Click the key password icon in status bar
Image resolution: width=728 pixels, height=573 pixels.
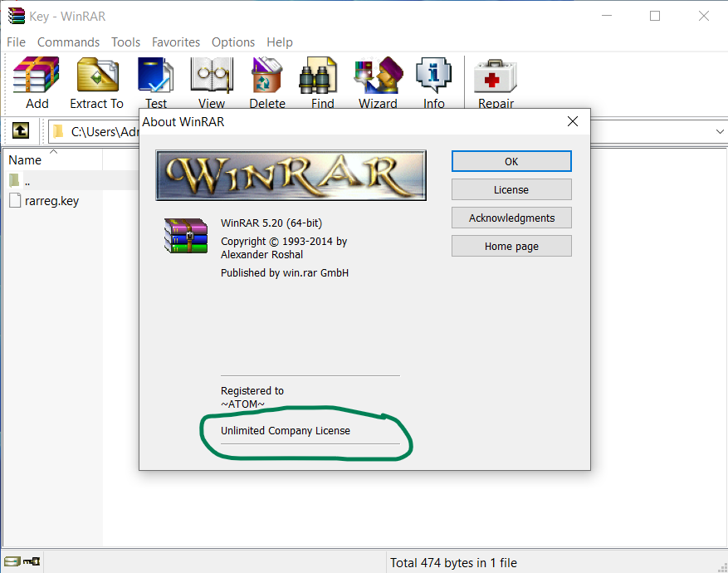[32, 561]
